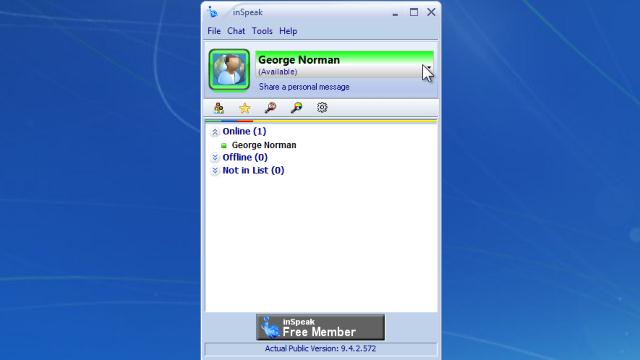Click the green status indicator beside George Norman

pyautogui.click(x=223, y=145)
